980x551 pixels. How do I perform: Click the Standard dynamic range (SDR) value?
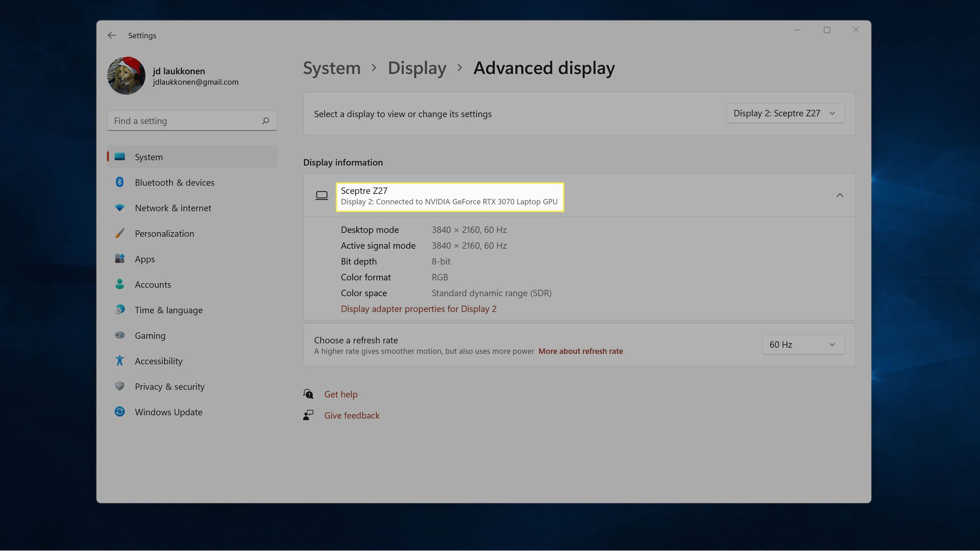(491, 293)
